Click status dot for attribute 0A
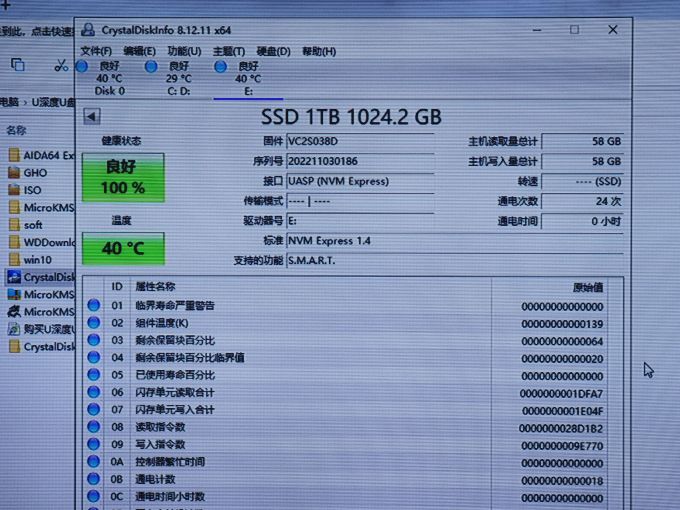Screen dimensions: 680x510 coord(94,461)
